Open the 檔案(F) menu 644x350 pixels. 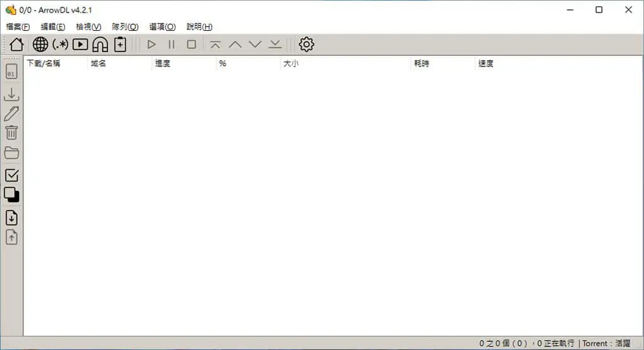click(x=18, y=26)
